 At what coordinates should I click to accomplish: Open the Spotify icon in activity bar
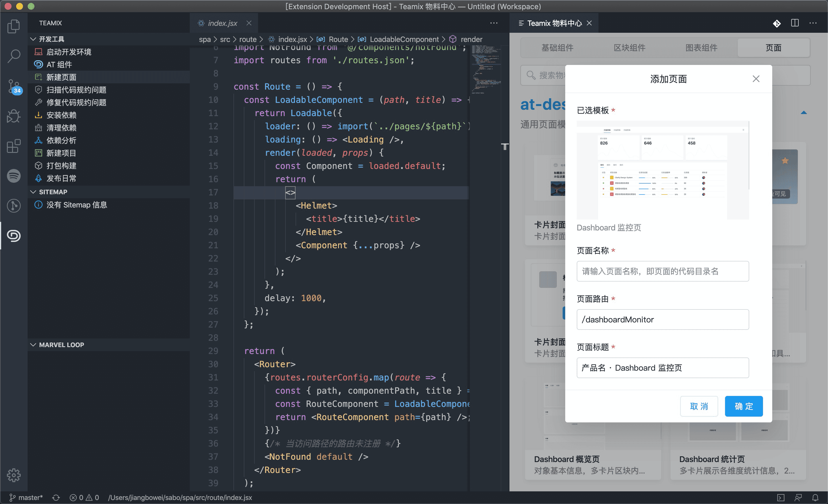coord(14,176)
